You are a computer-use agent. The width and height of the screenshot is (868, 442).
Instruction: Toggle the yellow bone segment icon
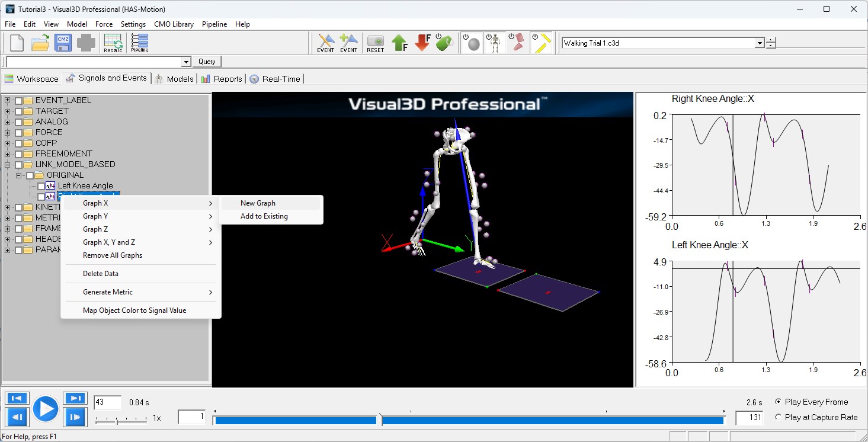[541, 43]
